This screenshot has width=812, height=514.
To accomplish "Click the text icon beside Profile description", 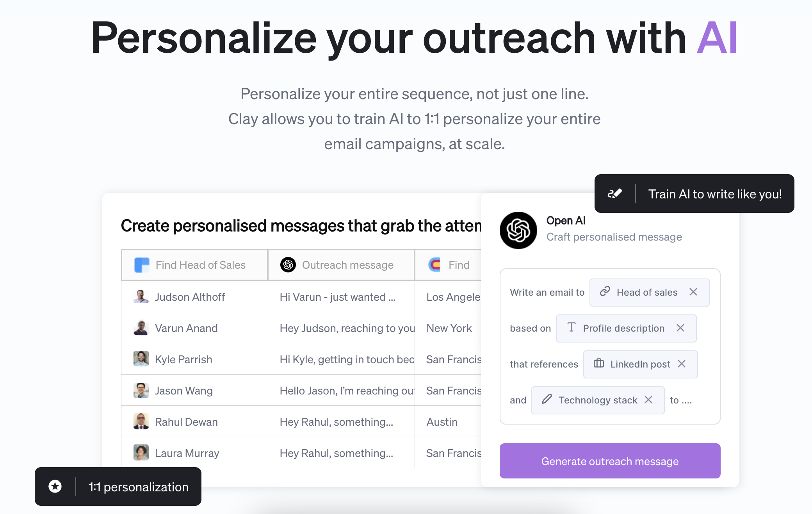I will (x=572, y=327).
